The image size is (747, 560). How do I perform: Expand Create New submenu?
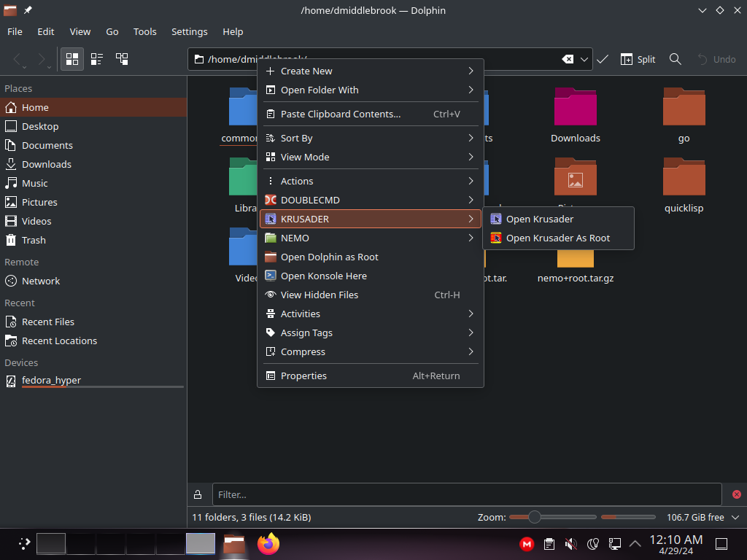370,71
